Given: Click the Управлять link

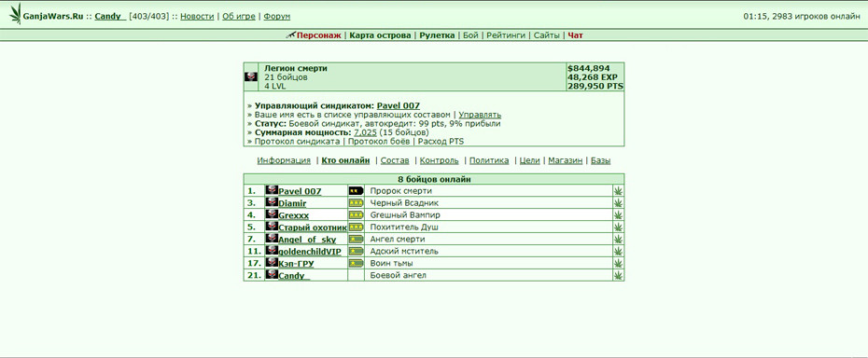Looking at the screenshot, I should (x=480, y=115).
